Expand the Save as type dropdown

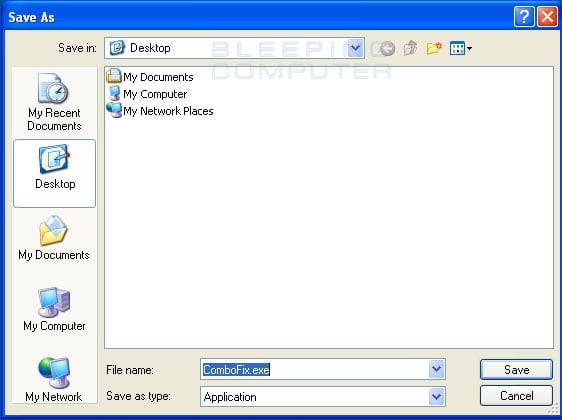(436, 396)
